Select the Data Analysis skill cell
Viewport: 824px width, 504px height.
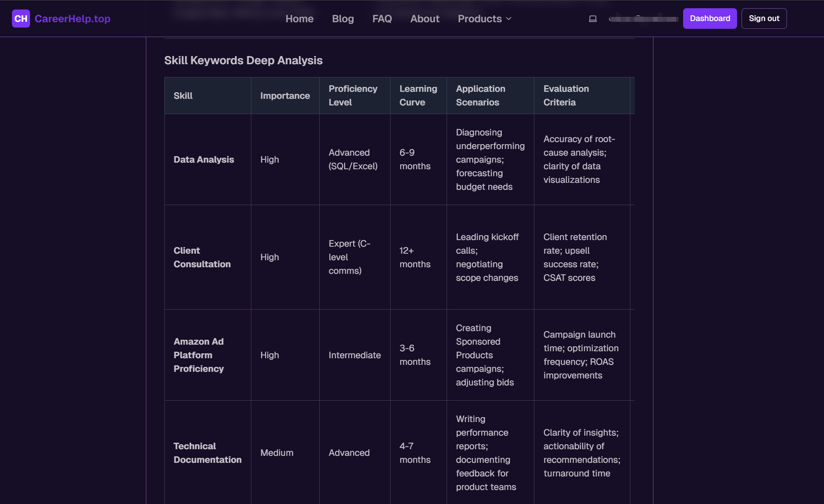pyautogui.click(x=204, y=159)
